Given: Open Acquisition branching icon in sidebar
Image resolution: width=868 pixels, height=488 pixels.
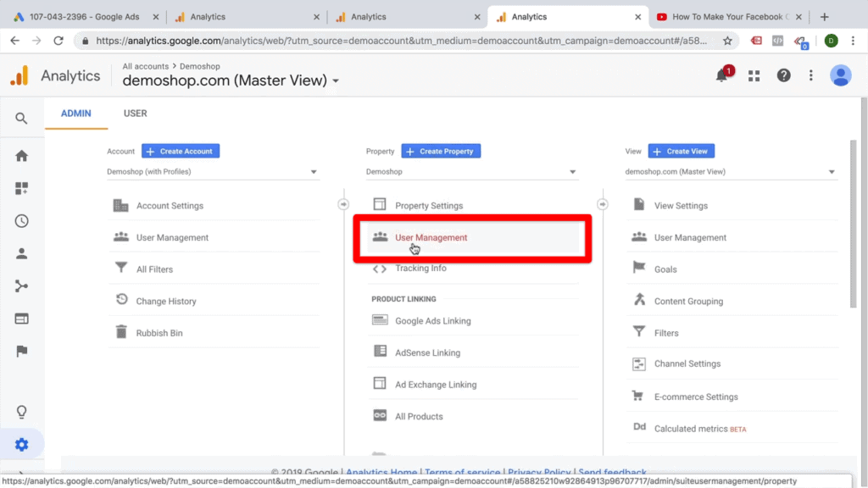Looking at the screenshot, I should 21,286.
